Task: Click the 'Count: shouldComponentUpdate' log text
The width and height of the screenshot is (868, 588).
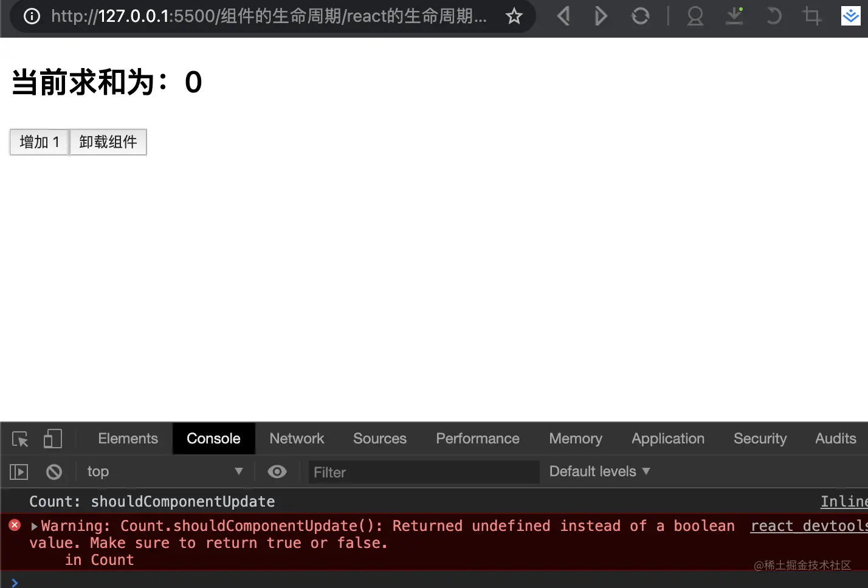Action: [152, 502]
